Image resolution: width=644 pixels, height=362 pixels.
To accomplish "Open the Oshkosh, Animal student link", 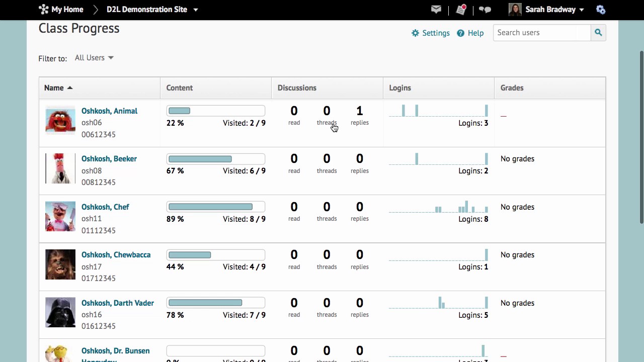I will [x=109, y=111].
